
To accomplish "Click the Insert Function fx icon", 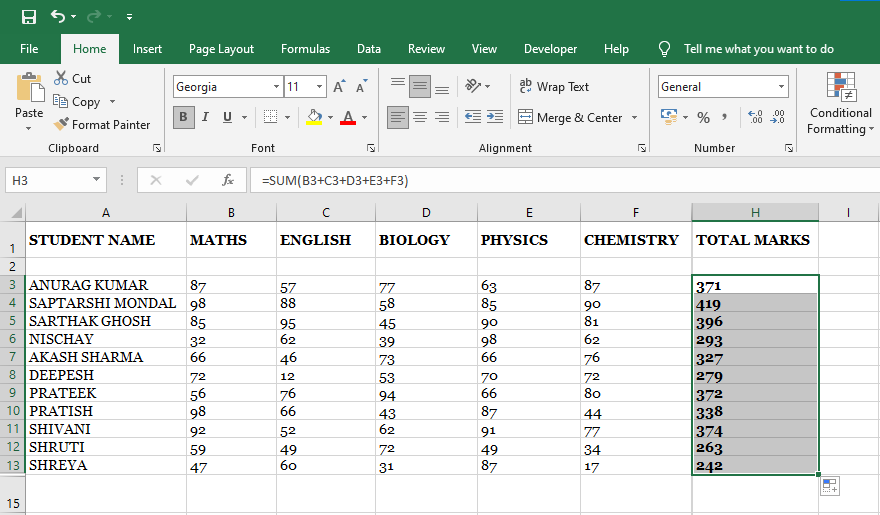I will [x=228, y=180].
